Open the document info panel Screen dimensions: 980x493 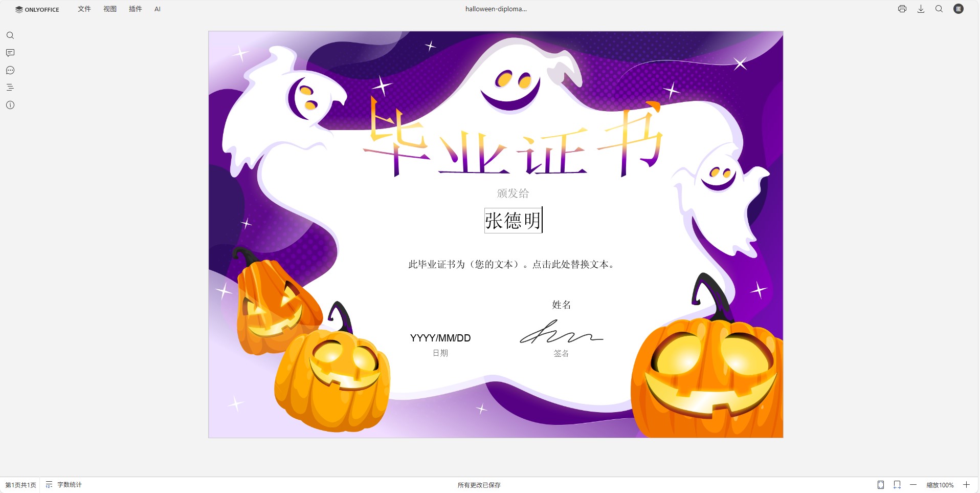[10, 105]
